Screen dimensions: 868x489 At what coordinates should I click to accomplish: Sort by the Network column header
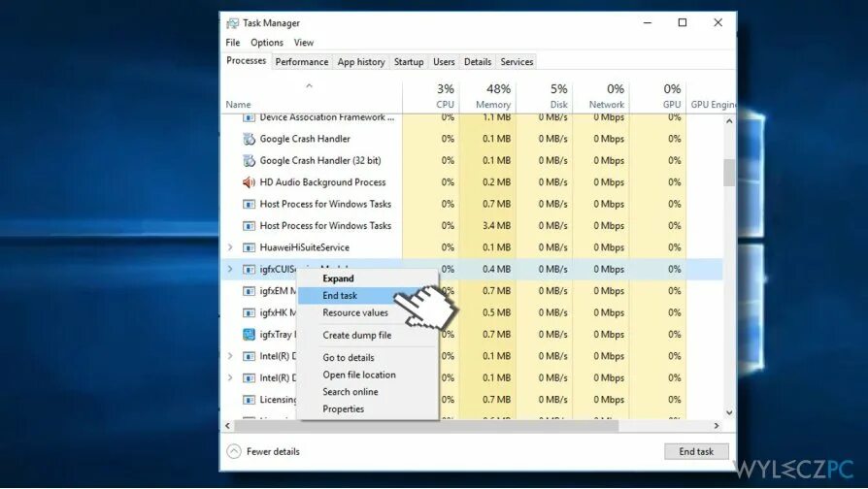pos(601,97)
